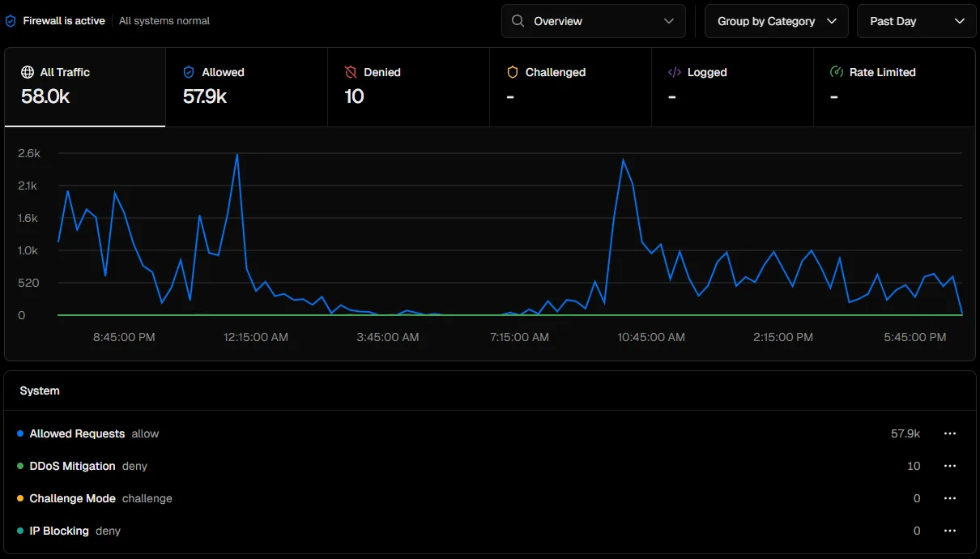Click the Rate Limited gauge icon
Viewport: 980px width, 559px height.
837,72
